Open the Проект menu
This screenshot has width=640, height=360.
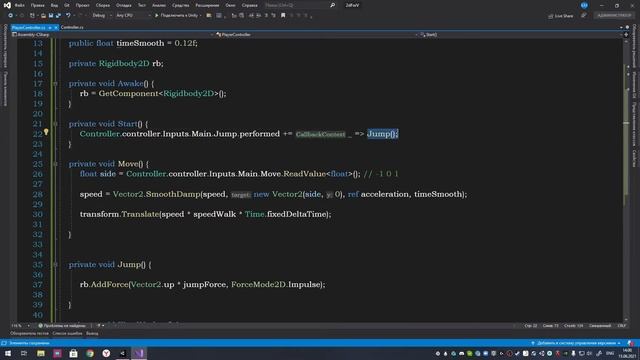(x=82, y=5)
